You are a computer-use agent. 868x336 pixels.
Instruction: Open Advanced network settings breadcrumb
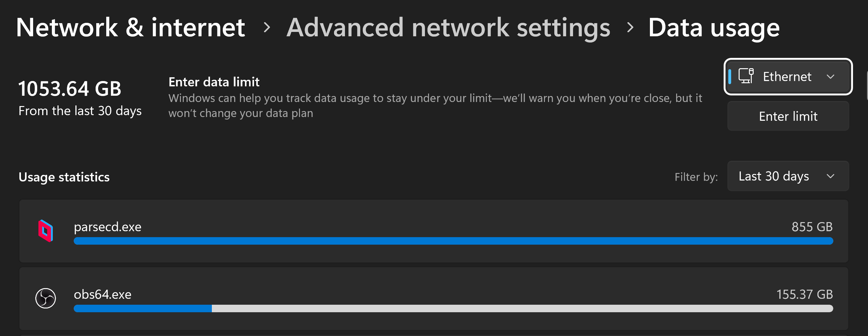(x=448, y=28)
